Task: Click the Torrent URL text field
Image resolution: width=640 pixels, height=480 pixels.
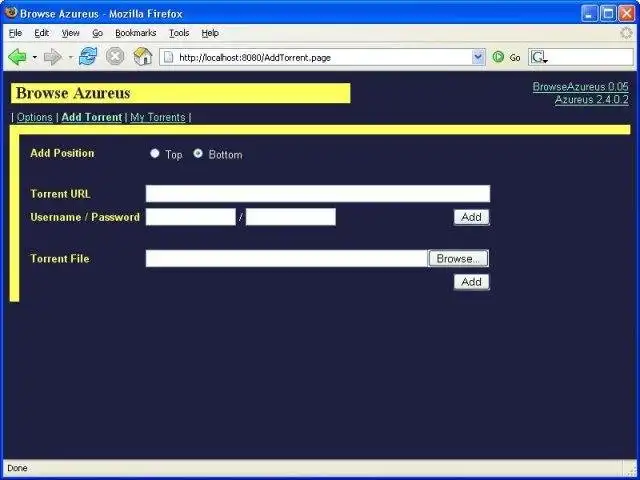Action: 318,193
